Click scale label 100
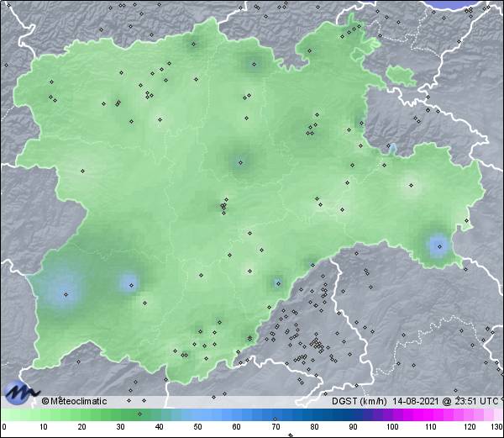The height and width of the screenshot is (438, 504). (392, 427)
